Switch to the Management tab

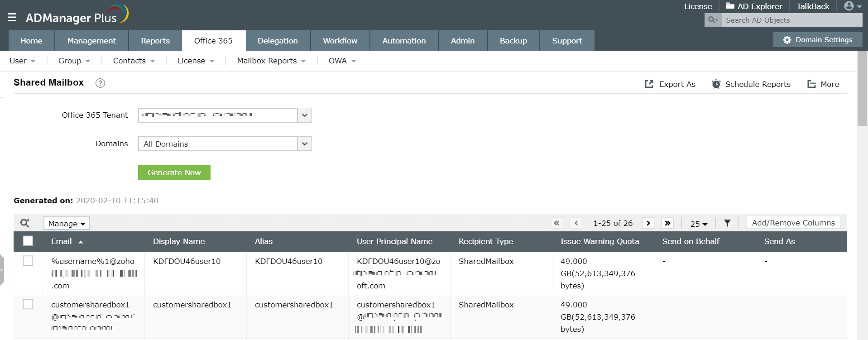pyautogui.click(x=91, y=41)
